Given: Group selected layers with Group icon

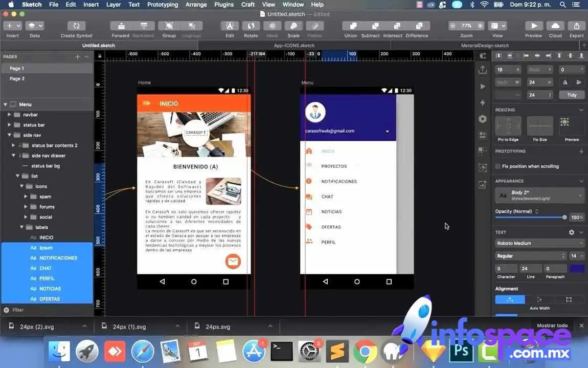Looking at the screenshot, I should [169, 26].
